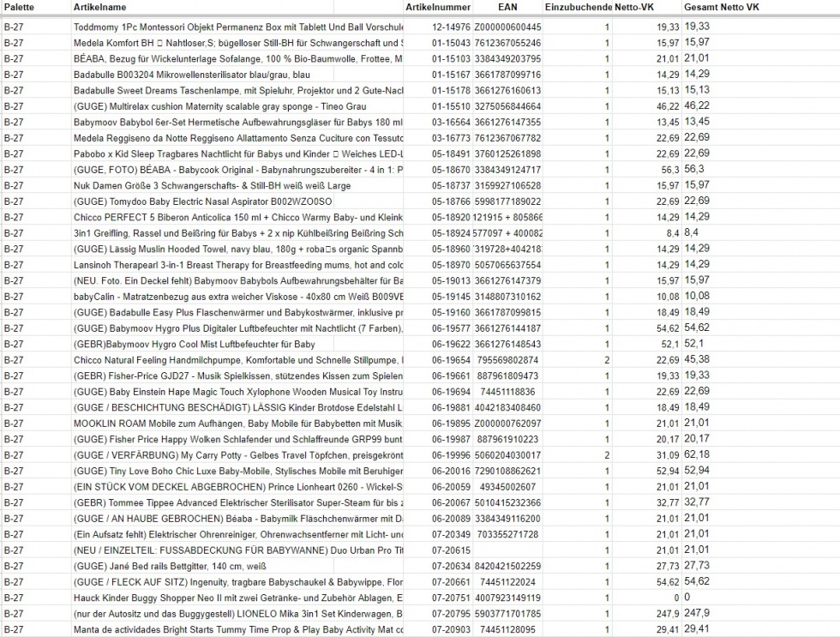
Task: Select the Béaba Babymilk Fläschchenwärmer cell
Action: pos(238,519)
